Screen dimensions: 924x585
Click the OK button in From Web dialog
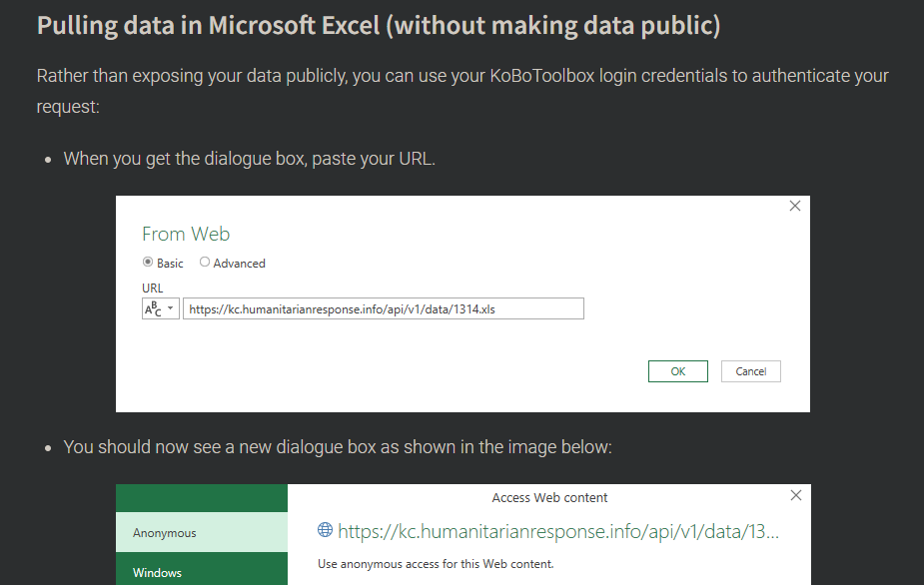pos(677,370)
